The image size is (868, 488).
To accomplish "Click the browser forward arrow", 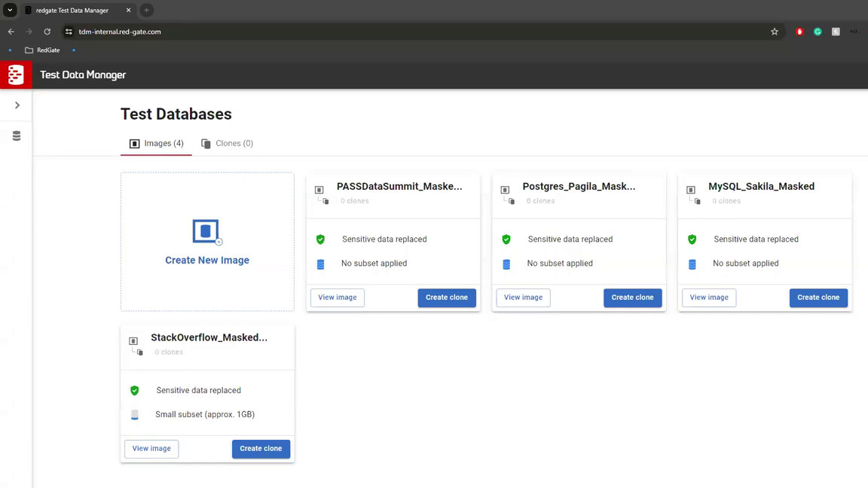I will pyautogui.click(x=29, y=32).
